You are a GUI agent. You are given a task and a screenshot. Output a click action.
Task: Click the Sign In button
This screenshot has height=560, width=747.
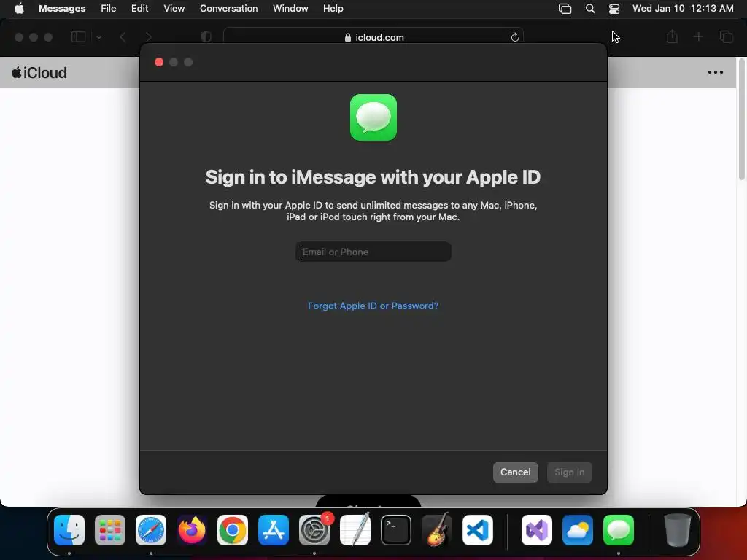569,472
